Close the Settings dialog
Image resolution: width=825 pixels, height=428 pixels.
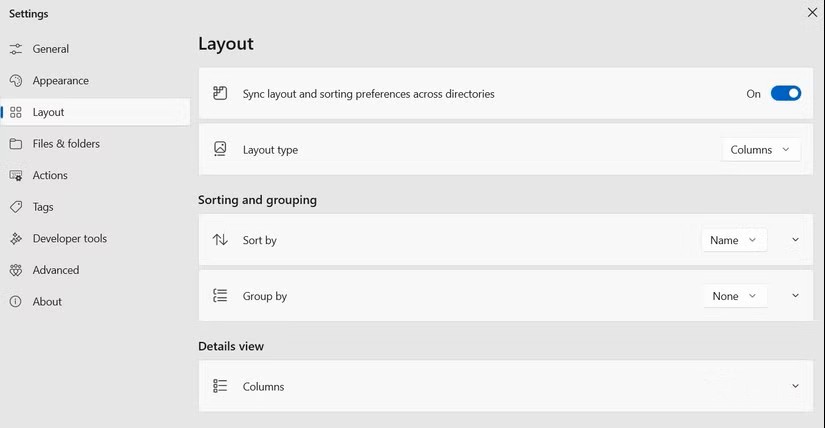(812, 12)
